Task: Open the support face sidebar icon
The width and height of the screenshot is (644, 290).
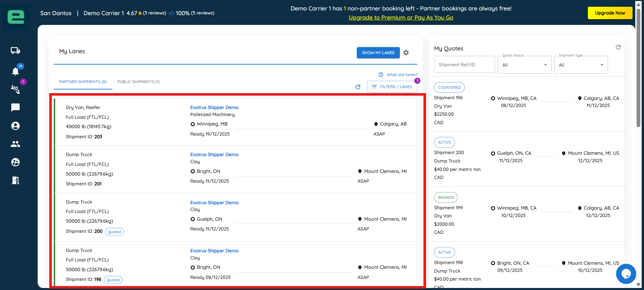Action: tap(15, 162)
